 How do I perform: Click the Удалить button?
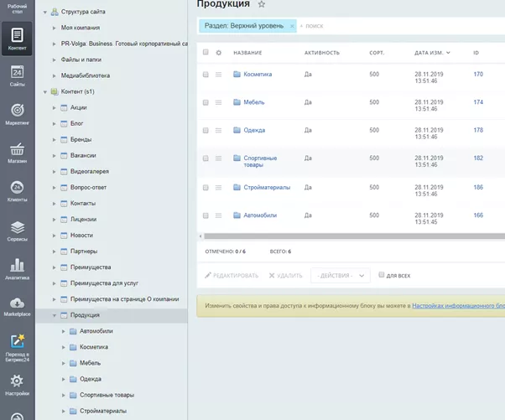[286, 276]
